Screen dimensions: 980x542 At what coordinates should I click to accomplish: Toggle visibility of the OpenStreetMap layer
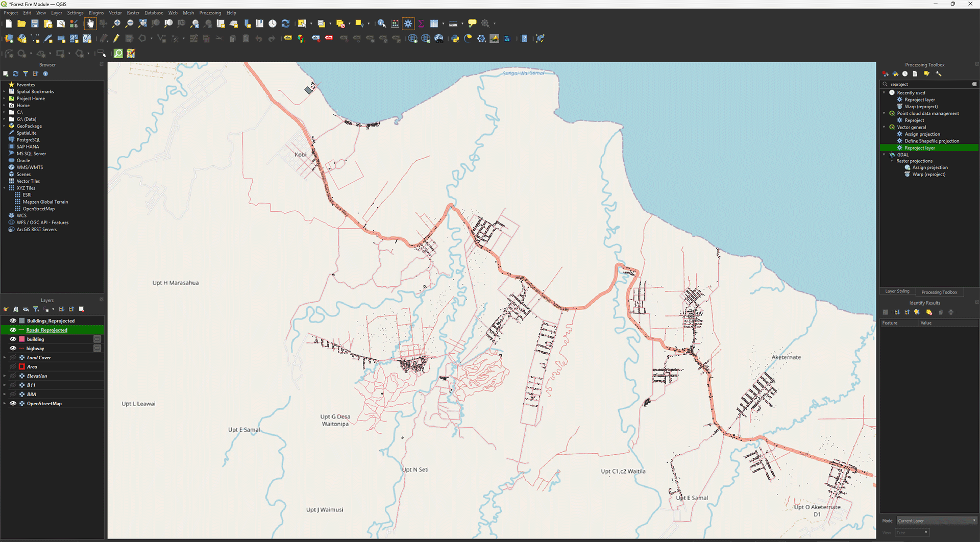pyautogui.click(x=13, y=404)
